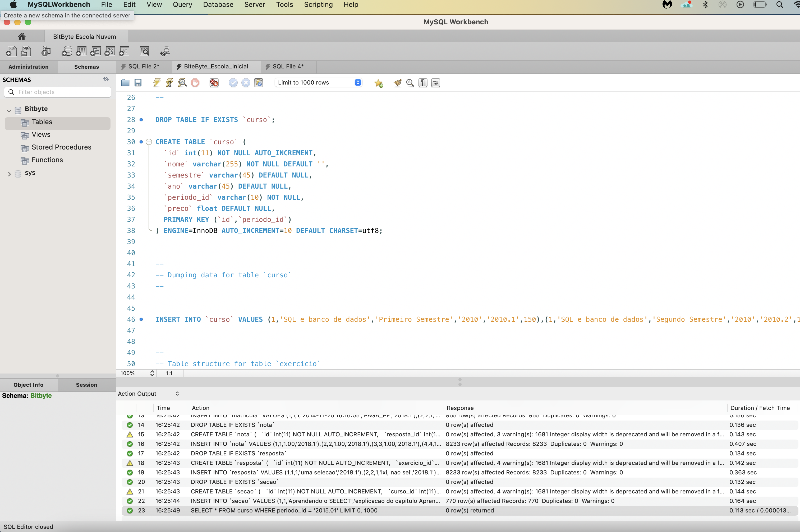Stop the running query (red hand)

[195, 83]
